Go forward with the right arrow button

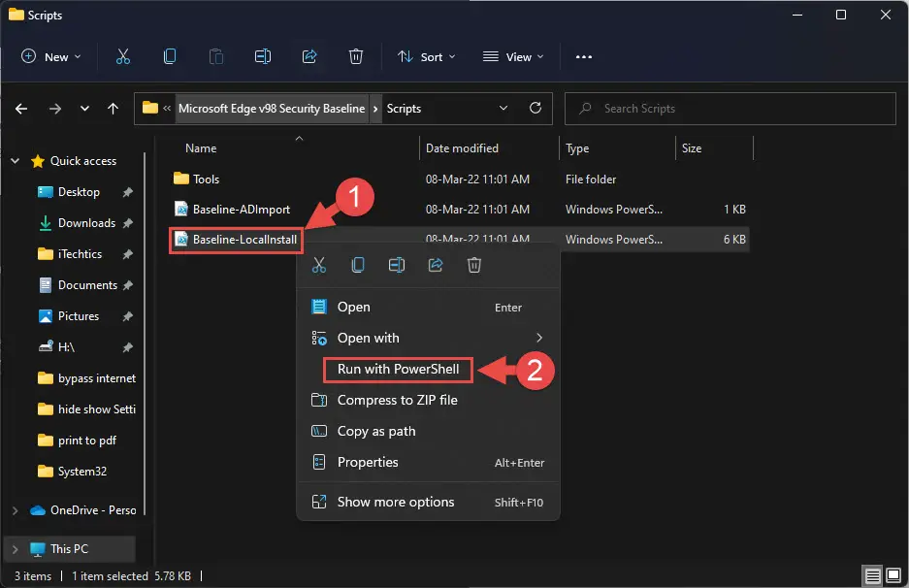point(55,109)
